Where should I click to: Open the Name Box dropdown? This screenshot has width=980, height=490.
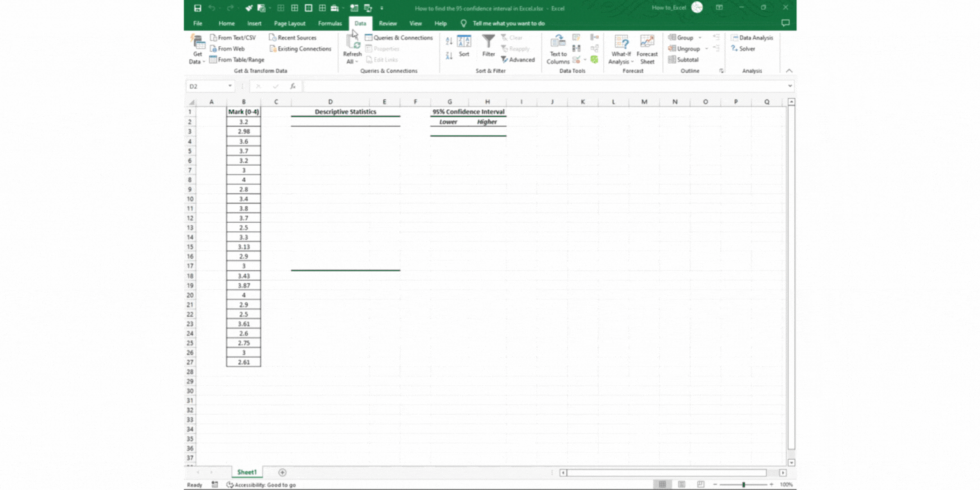[x=230, y=85]
